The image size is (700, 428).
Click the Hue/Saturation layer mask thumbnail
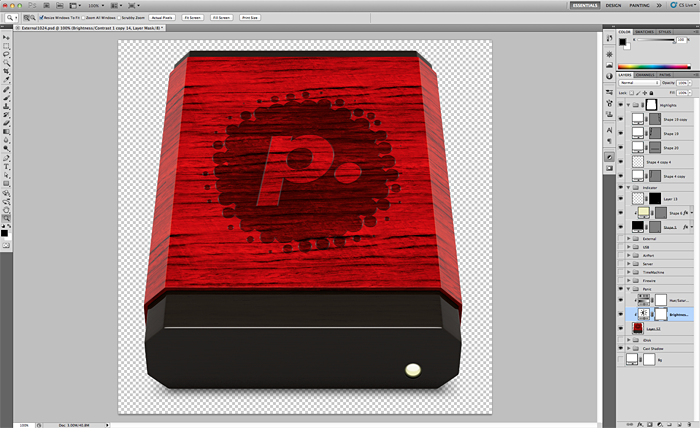pyautogui.click(x=661, y=300)
